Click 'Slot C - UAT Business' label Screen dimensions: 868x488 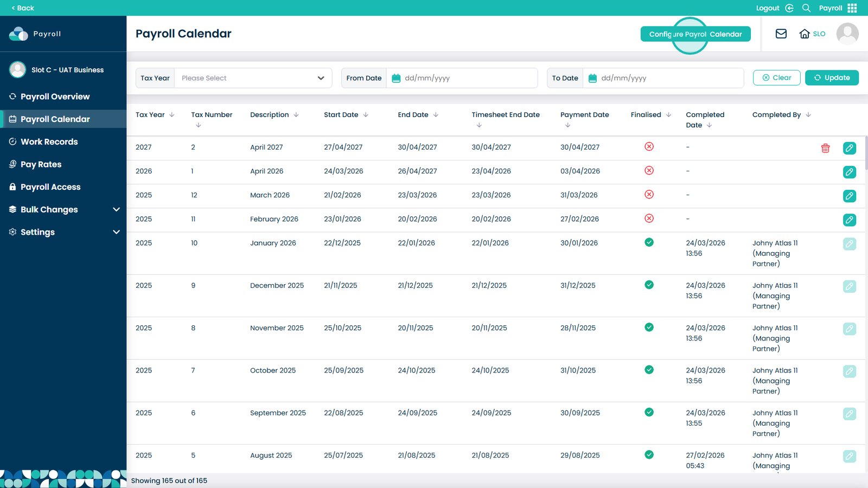pos(67,70)
